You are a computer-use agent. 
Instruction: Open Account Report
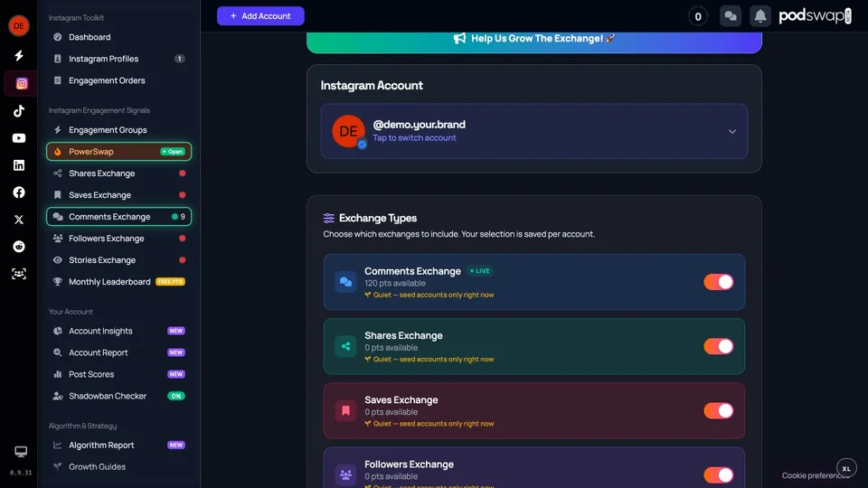tap(118, 352)
